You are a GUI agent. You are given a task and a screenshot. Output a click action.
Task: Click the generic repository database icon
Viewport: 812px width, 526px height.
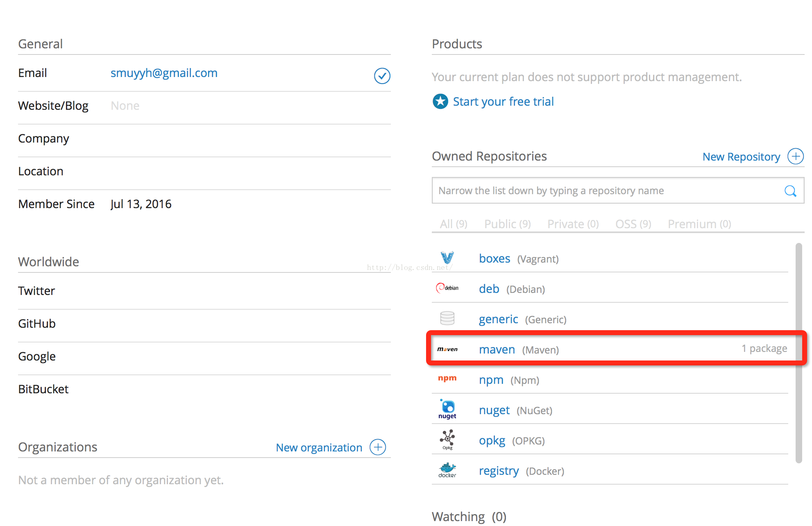tap(447, 318)
